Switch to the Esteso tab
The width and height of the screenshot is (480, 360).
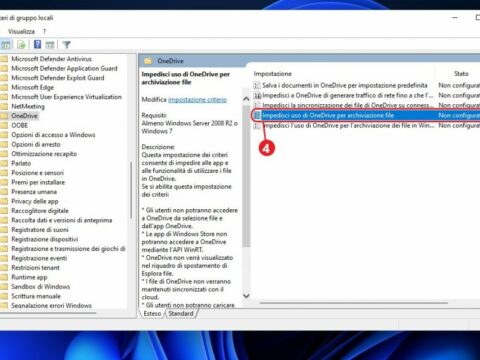pos(152,313)
